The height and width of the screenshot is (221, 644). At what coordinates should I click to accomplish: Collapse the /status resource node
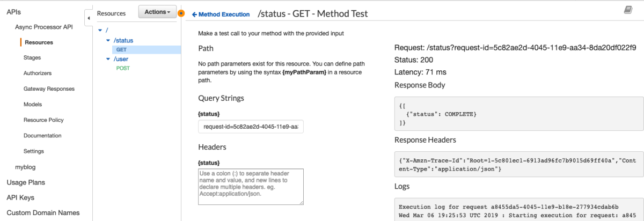(108, 40)
